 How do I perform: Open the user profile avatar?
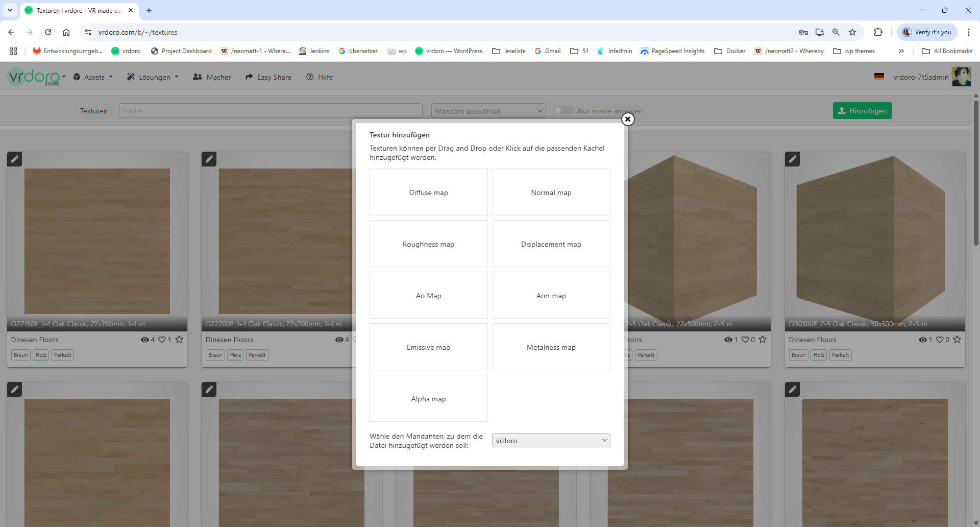961,77
